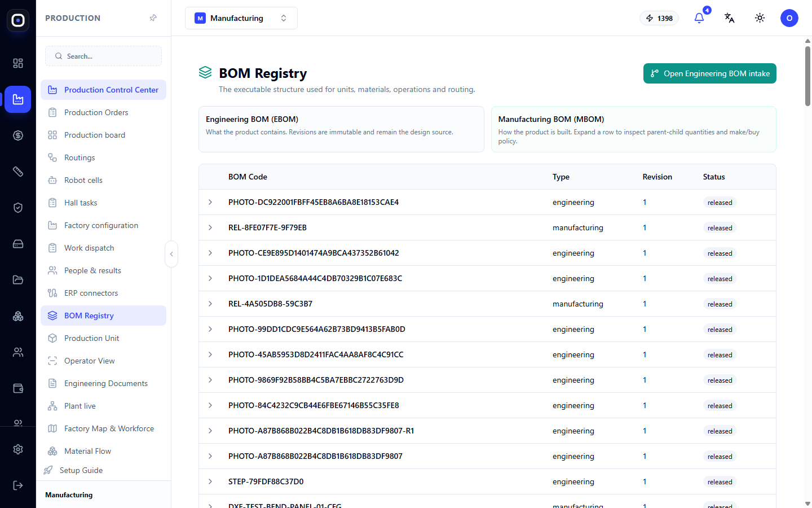The height and width of the screenshot is (508, 812).
Task: Expand the REL-8FE07F7E-9F79EB row
Action: click(210, 227)
